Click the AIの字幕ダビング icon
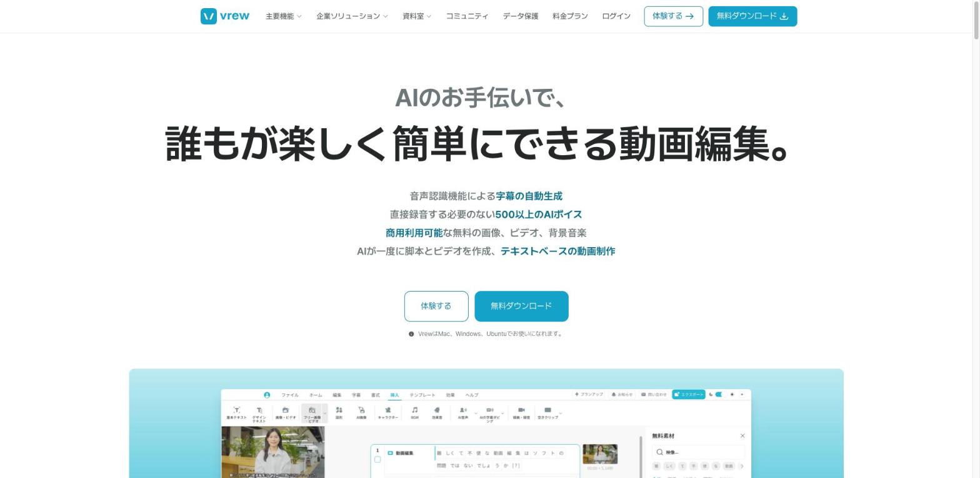980x478 pixels. 489,410
